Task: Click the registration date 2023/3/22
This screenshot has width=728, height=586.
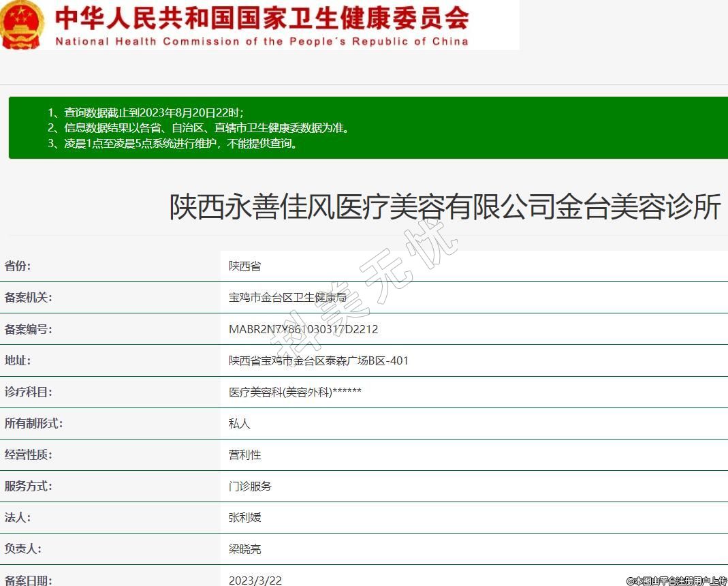Action: click(255, 580)
